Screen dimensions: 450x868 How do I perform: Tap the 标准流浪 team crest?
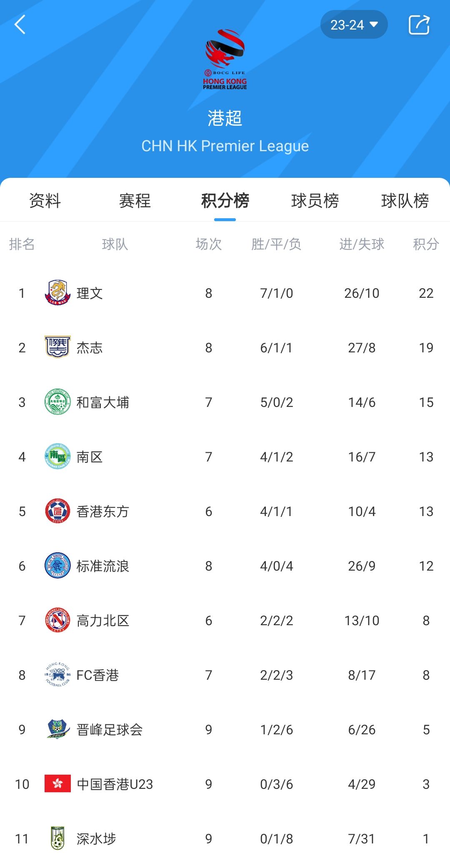point(57,566)
